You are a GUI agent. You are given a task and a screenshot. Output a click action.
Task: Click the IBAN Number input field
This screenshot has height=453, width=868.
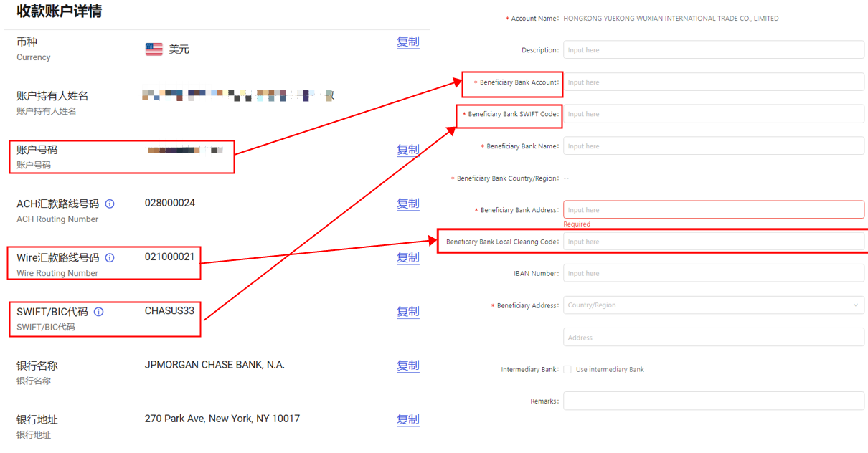click(x=713, y=273)
